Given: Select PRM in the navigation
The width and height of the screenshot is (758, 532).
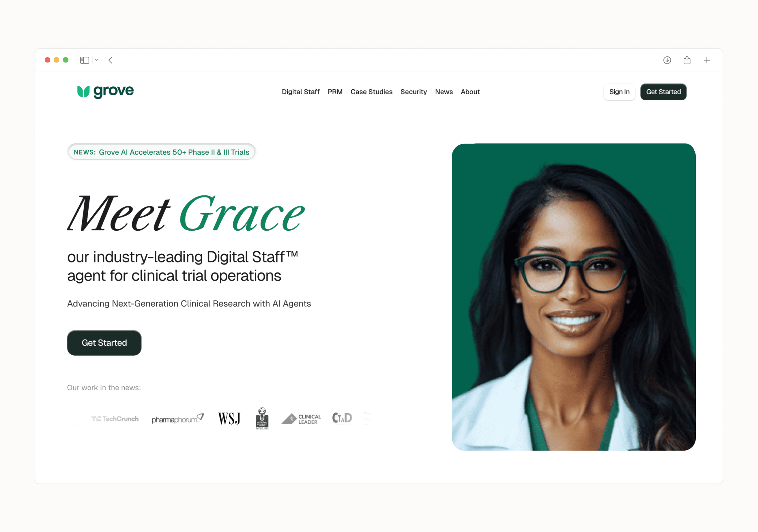Looking at the screenshot, I should click(335, 92).
